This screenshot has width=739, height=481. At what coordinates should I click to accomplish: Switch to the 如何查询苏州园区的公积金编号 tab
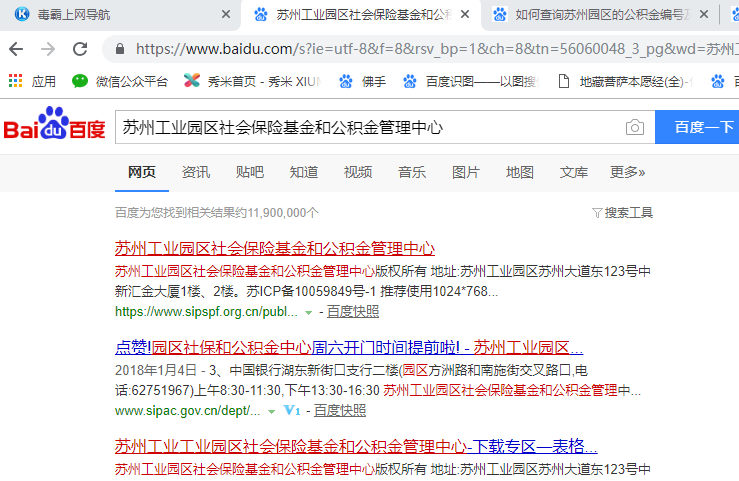(x=599, y=15)
